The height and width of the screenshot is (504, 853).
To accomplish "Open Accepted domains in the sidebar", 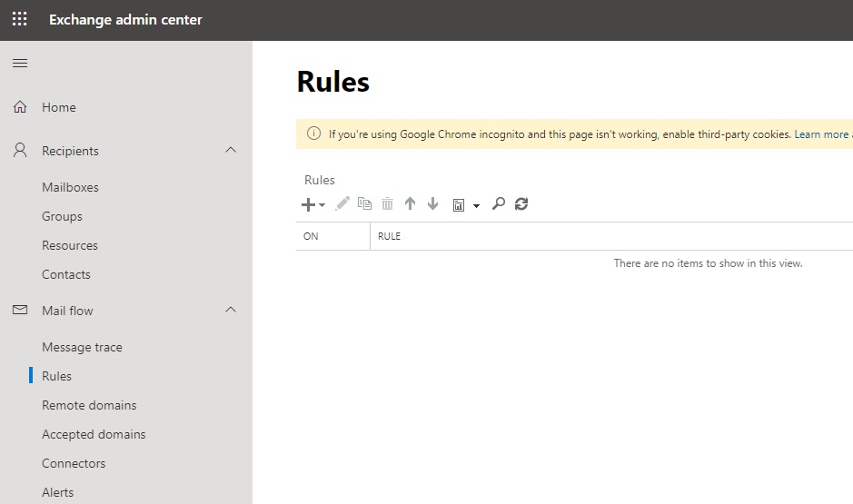I will (x=94, y=434).
